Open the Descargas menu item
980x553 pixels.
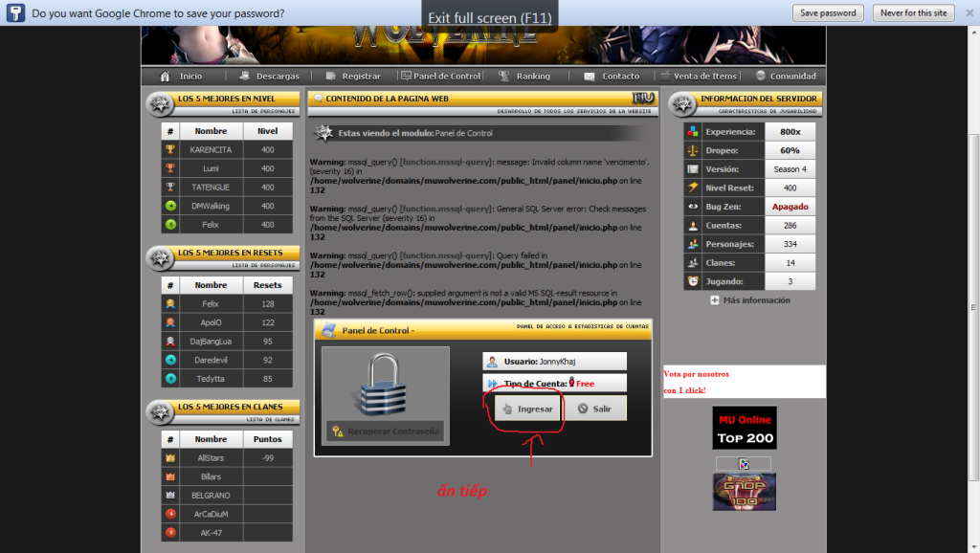[x=278, y=77]
